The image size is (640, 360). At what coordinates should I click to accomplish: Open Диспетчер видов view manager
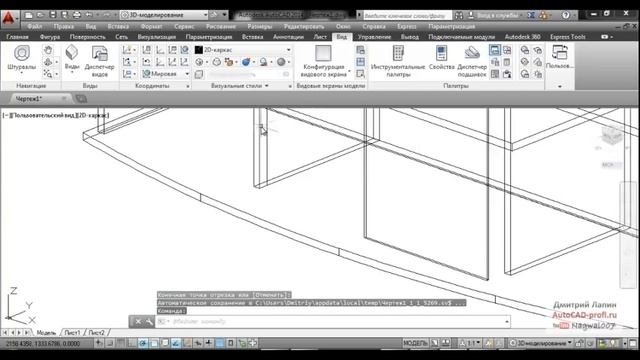pos(99,61)
